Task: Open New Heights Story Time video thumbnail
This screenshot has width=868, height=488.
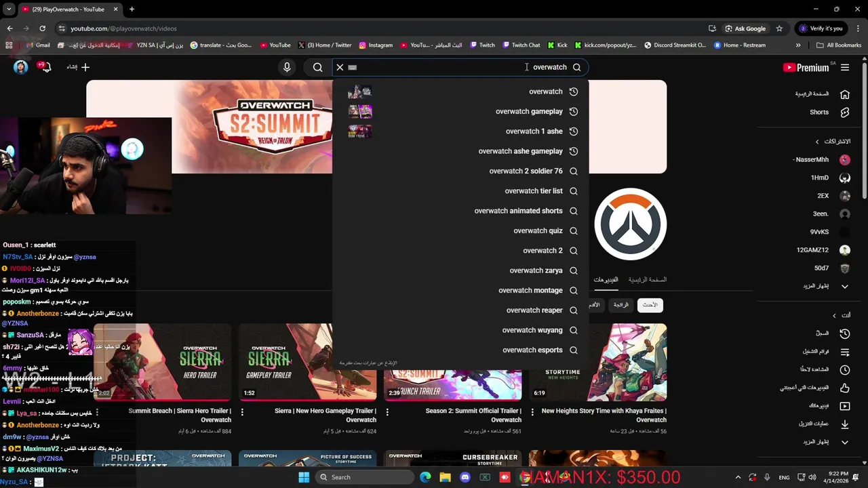Action: (597, 362)
